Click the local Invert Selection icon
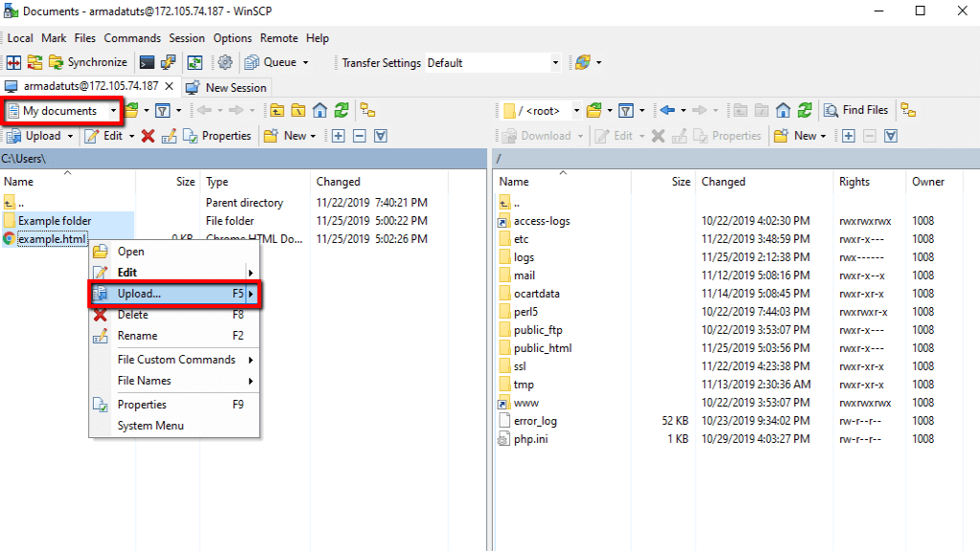Screen dimensions: 980x551 tap(381, 136)
